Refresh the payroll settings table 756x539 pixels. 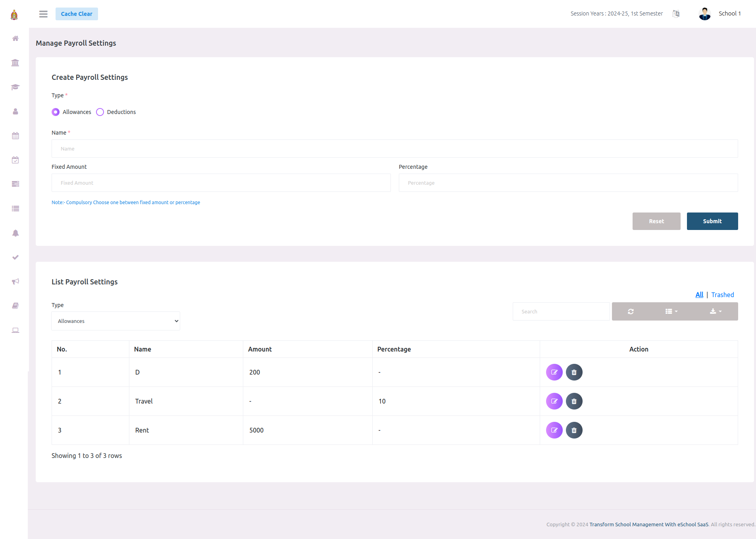pyautogui.click(x=631, y=311)
